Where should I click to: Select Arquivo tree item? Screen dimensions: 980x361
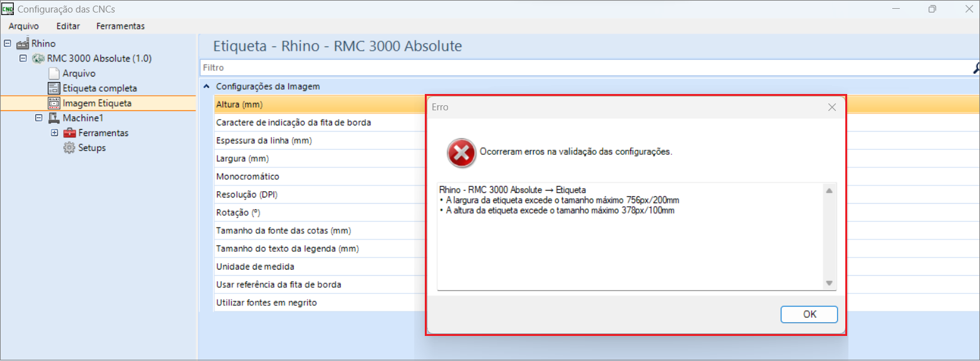point(79,73)
